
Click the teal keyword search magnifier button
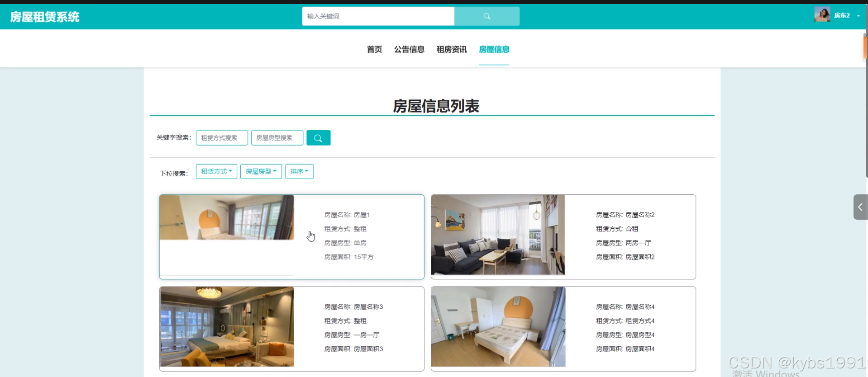(x=318, y=138)
